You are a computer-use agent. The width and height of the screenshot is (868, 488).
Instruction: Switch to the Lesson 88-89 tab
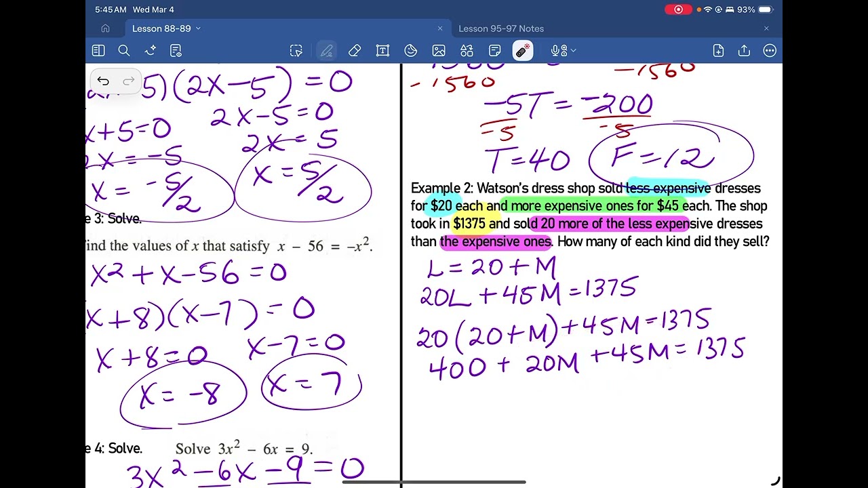[161, 28]
